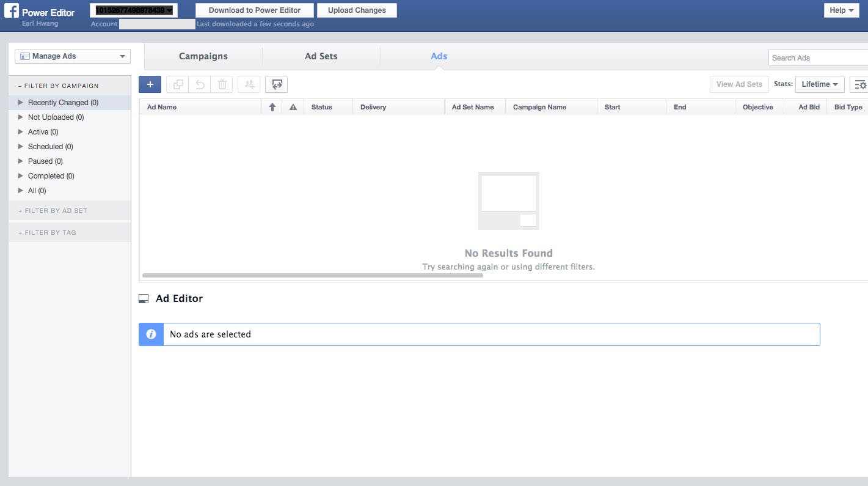Collapse the Filter by Campaign section
Screen dimensions: 868x486
(69, 86)
